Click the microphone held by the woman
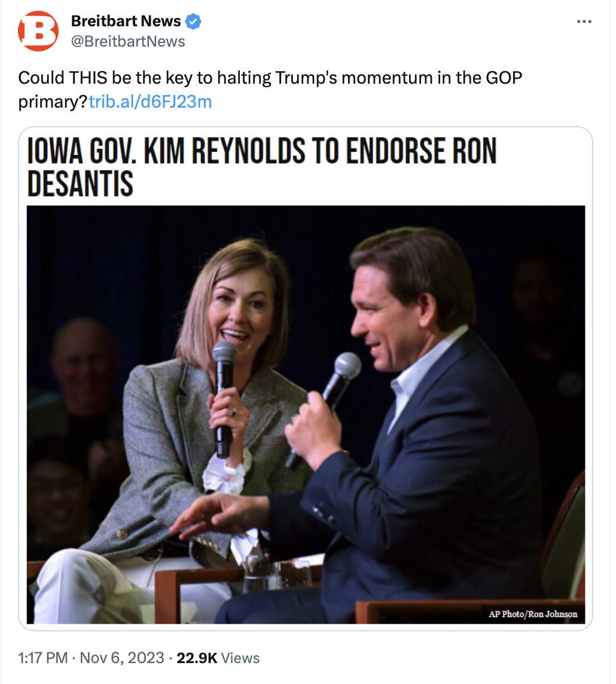Viewport: 616px width, 684px height. point(225,383)
